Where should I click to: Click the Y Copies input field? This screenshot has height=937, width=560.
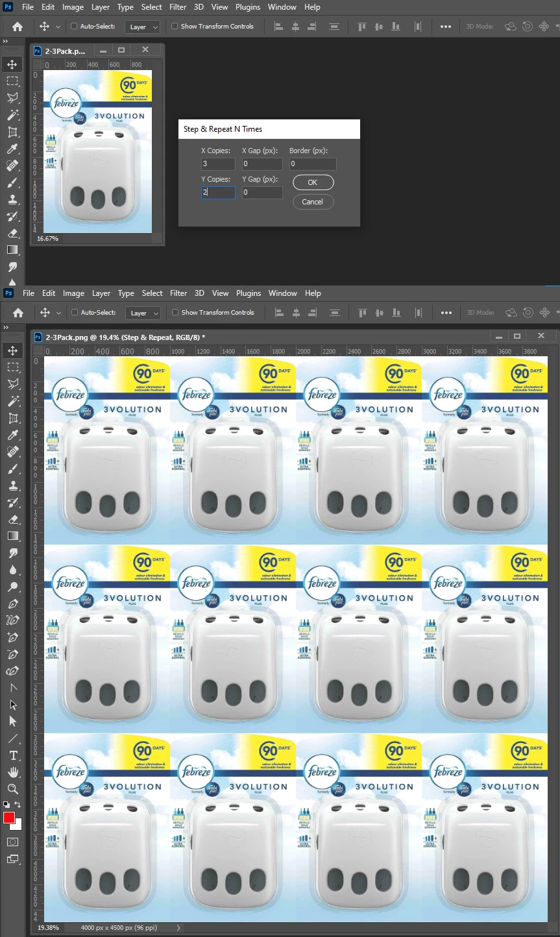(218, 192)
